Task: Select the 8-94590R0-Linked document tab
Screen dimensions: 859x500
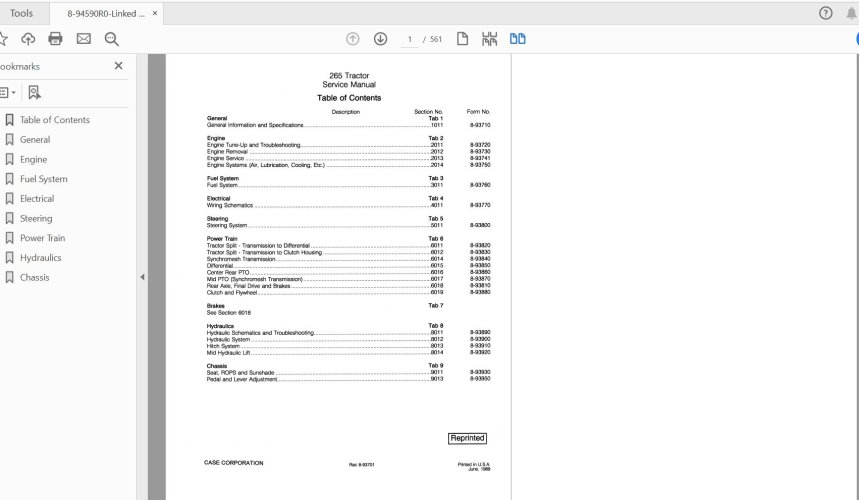Action: [106, 14]
